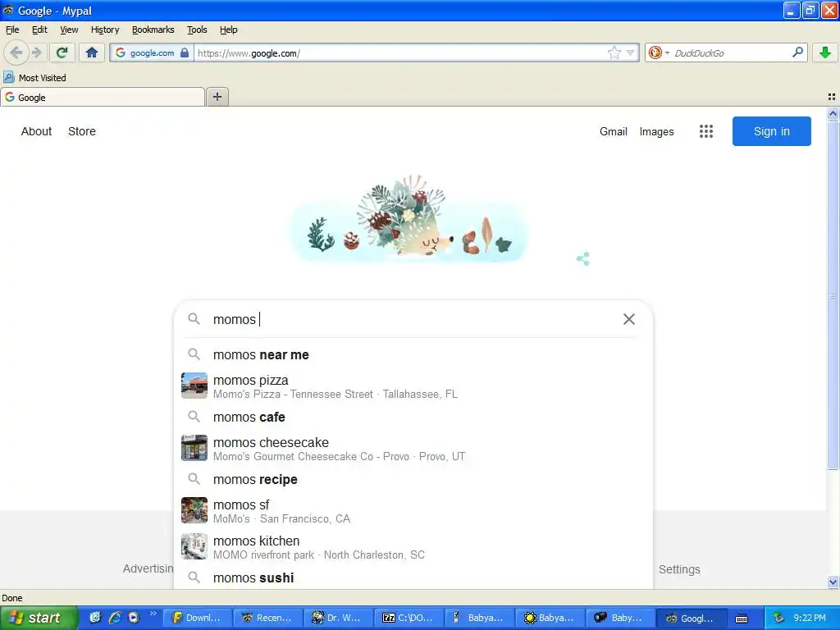Click the MOMO riverfront park thumbnail
This screenshot has height=630, width=840.
click(x=194, y=546)
